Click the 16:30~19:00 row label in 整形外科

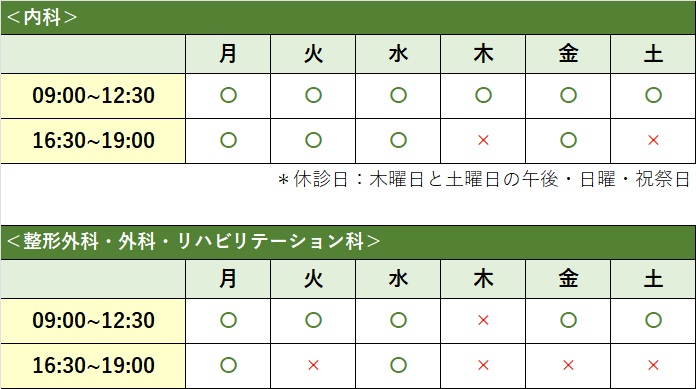click(x=93, y=366)
